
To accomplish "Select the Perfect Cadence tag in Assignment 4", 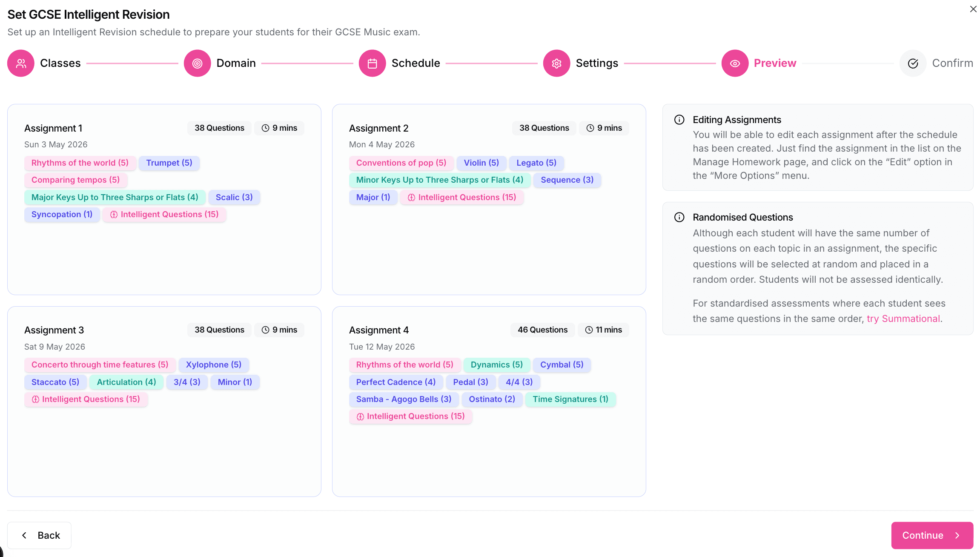I will (x=395, y=382).
